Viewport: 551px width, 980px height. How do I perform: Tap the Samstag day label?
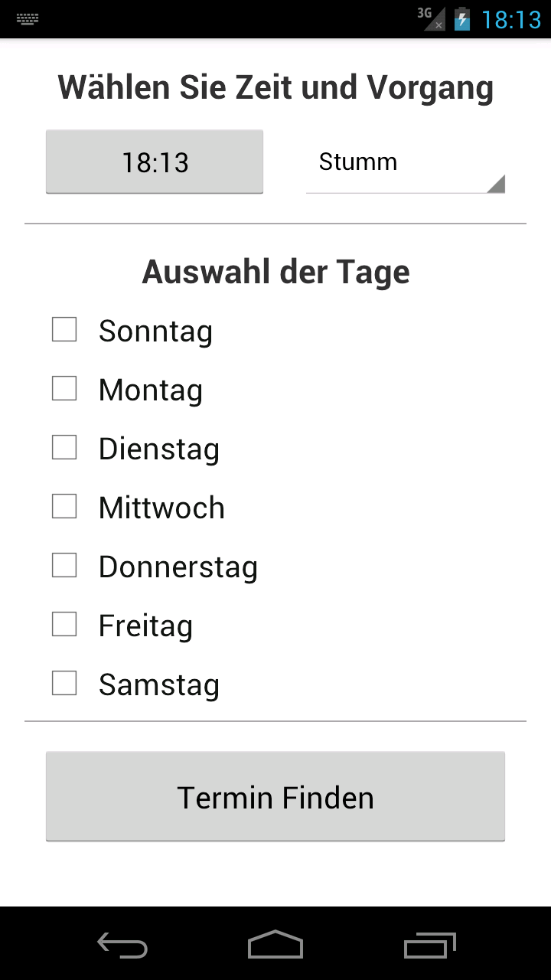(x=158, y=685)
